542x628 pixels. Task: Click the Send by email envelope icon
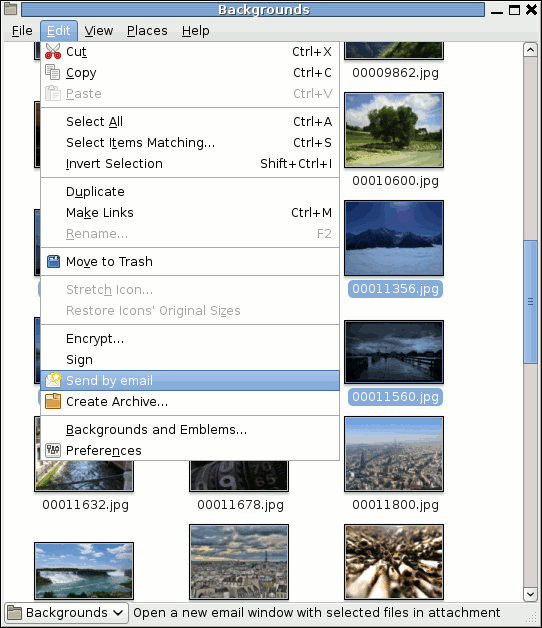click(x=53, y=380)
